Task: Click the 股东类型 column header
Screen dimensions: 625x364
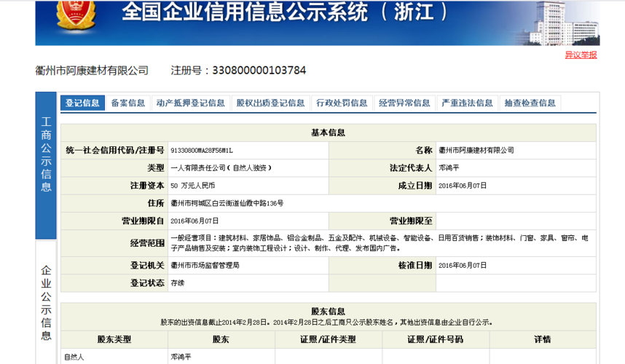Action: click(x=114, y=339)
